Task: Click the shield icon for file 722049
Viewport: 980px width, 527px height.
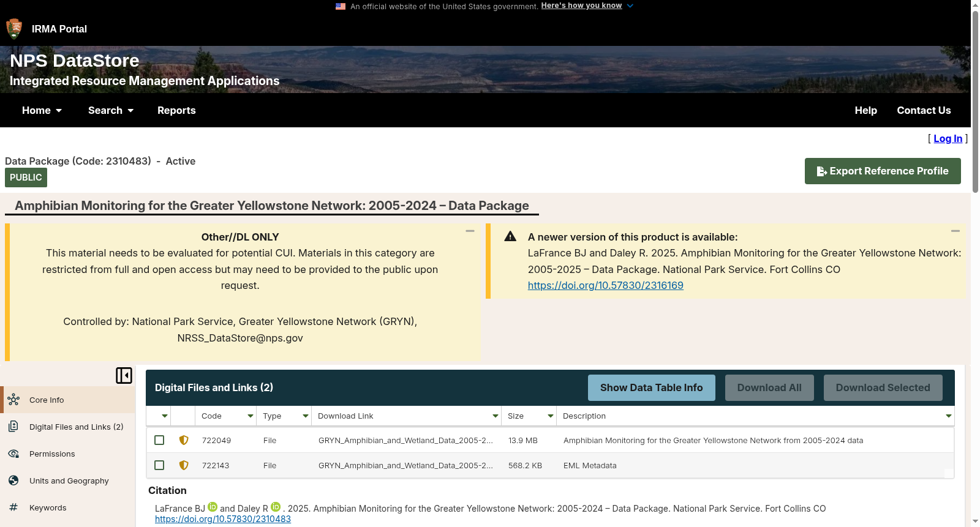Action: coord(184,440)
